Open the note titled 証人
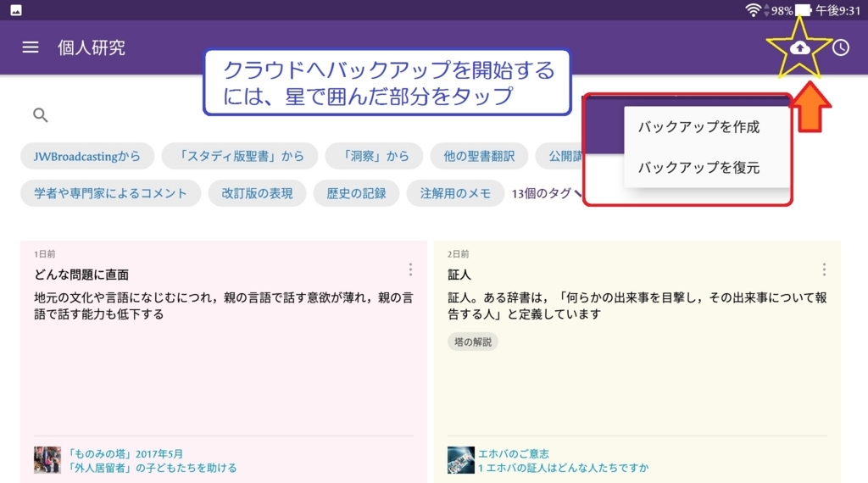This screenshot has width=868, height=483. point(459,275)
